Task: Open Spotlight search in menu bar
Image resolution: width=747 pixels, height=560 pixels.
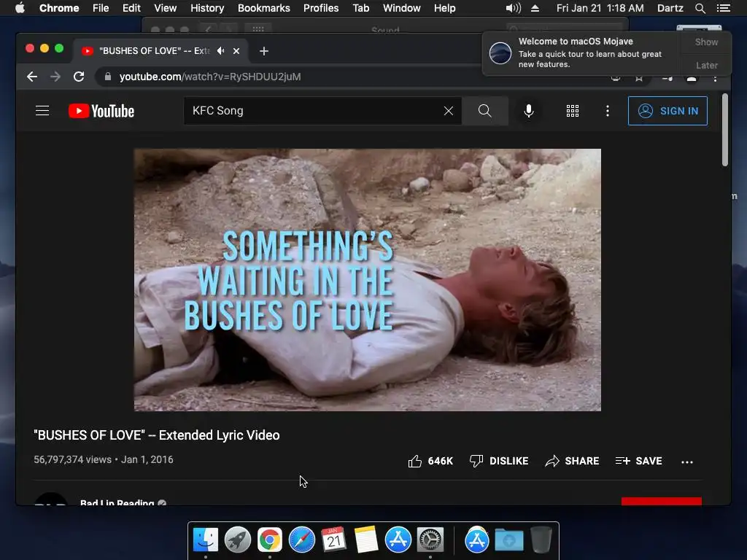Action: (x=700, y=8)
